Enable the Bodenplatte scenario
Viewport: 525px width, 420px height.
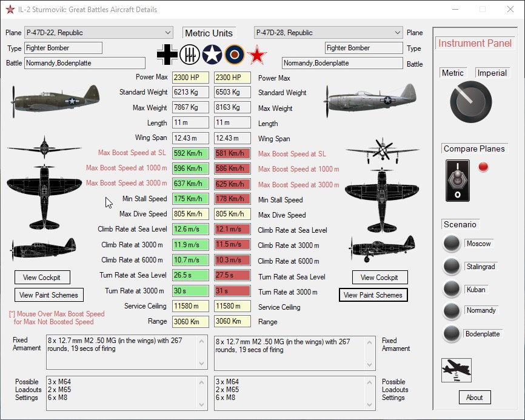(x=452, y=334)
